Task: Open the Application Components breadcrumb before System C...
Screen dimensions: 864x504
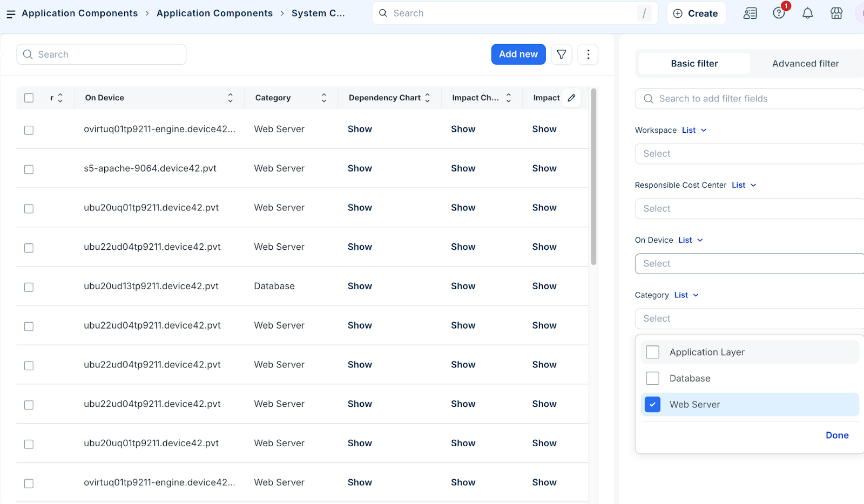Action: pos(215,13)
